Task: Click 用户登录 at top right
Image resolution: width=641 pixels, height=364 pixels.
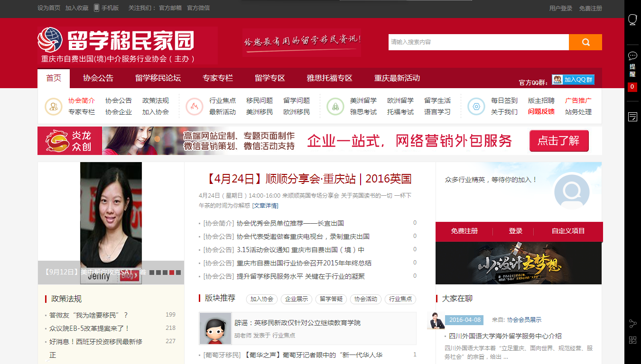Action: click(x=561, y=9)
